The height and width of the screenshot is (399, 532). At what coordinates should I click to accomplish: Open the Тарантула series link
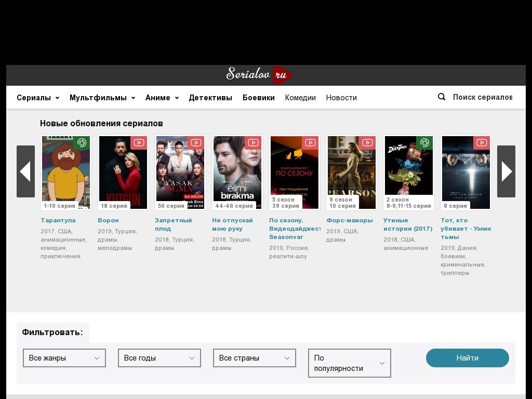[58, 220]
